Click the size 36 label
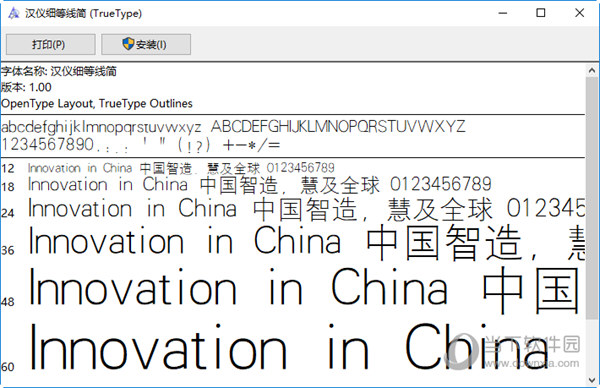The width and height of the screenshot is (600, 388). pos(8,251)
